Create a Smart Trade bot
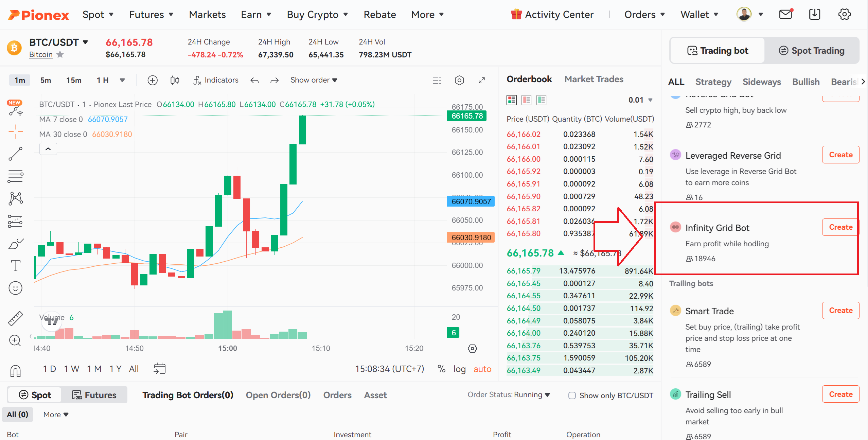Image resolution: width=868 pixels, height=440 pixels. pos(840,310)
